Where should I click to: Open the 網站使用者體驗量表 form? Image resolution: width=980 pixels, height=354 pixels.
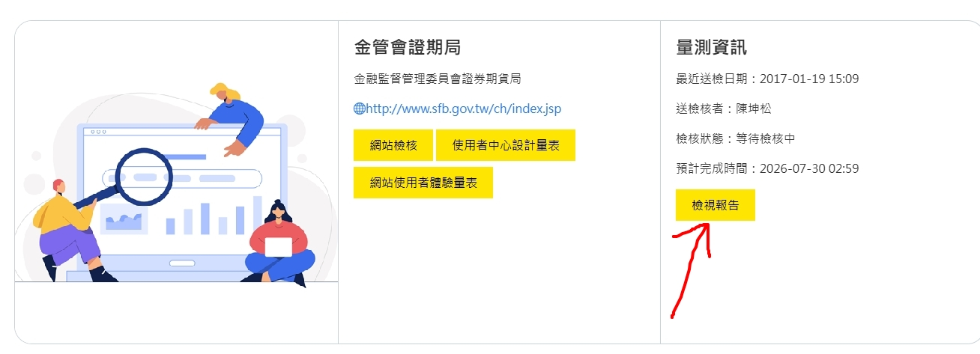point(423,183)
